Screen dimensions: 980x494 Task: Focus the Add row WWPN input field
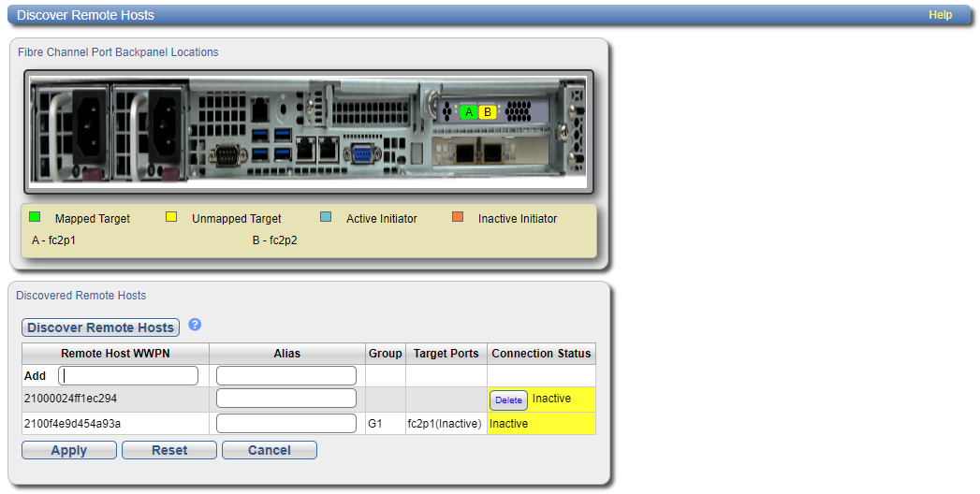click(x=128, y=376)
